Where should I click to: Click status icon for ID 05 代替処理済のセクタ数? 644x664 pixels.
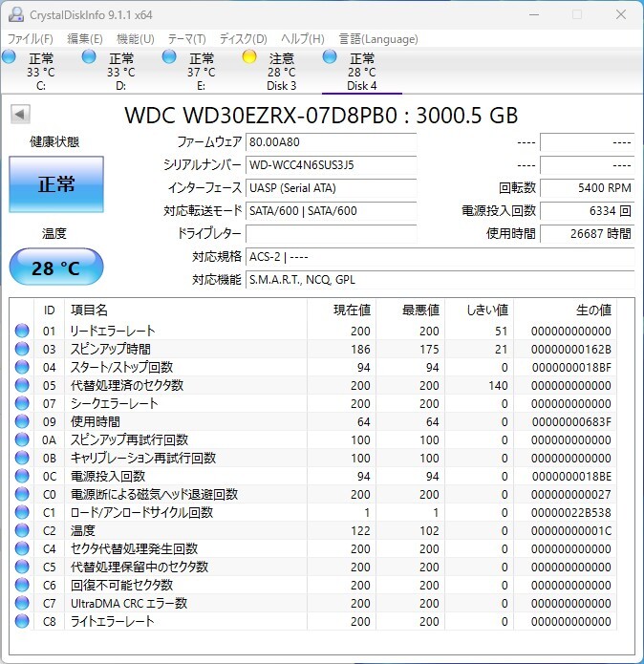22,385
